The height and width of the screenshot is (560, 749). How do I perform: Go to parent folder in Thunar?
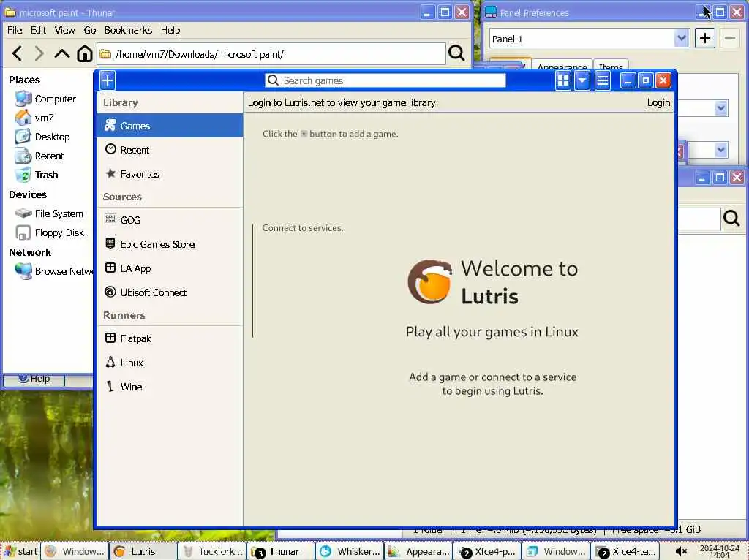[61, 53]
